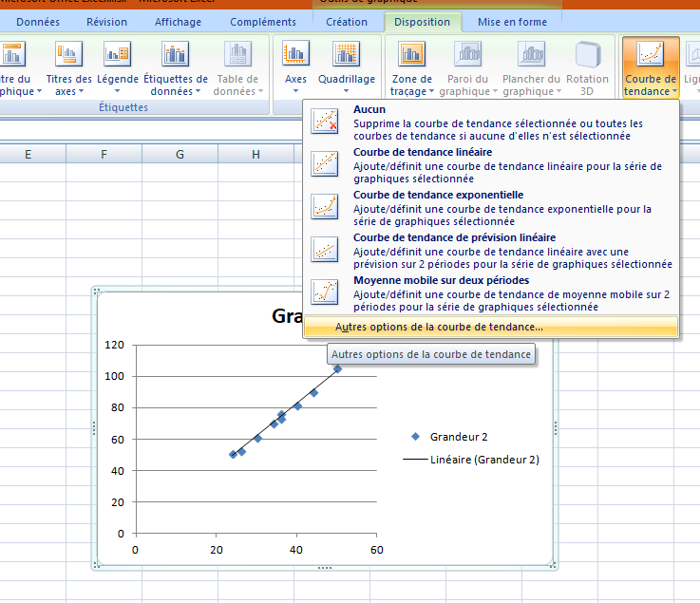The height and width of the screenshot is (603, 700).
Task: Switch to the Compléments tab
Action: click(263, 22)
